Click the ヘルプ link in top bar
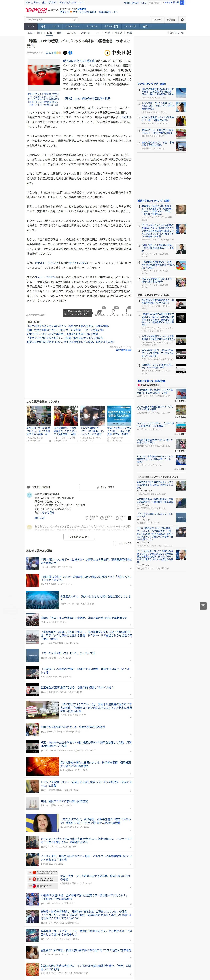Viewport: 210px width, 980px height. pyautogui.click(x=143, y=3)
